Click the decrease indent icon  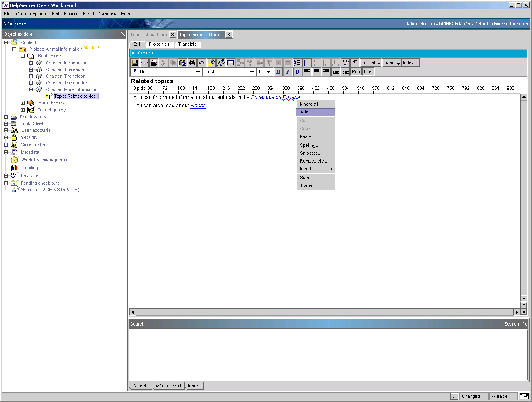point(336,72)
